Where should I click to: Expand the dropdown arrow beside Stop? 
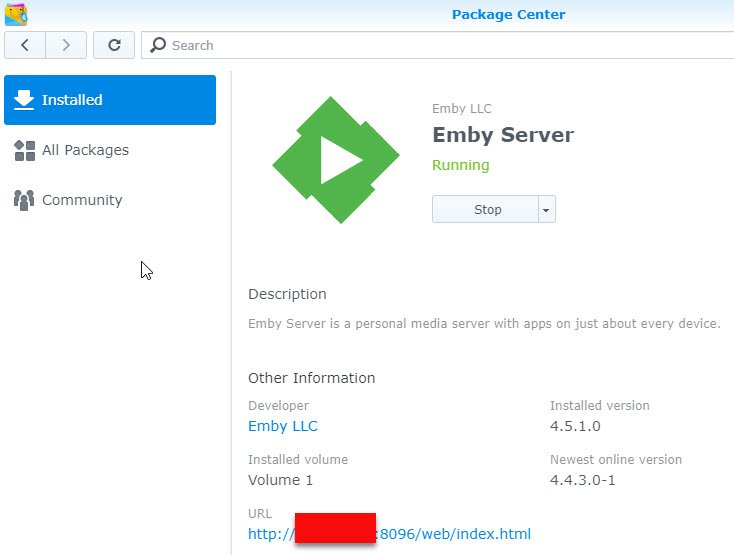(546, 210)
